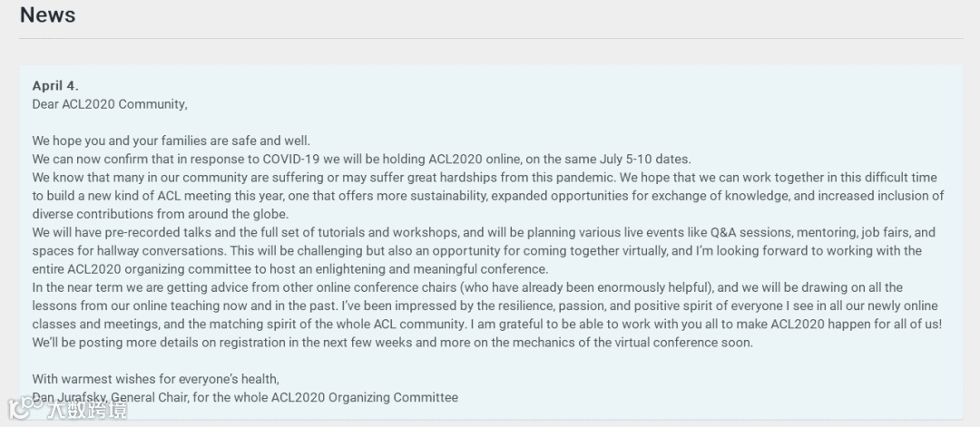This screenshot has height=427, width=980.
Task: Click the phrase diverse contributions from around the globe
Action: 161,214
